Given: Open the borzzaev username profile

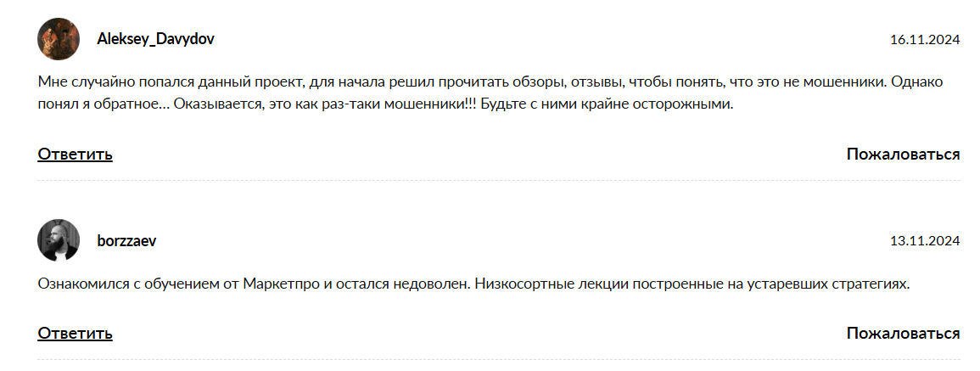Looking at the screenshot, I should tap(126, 241).
